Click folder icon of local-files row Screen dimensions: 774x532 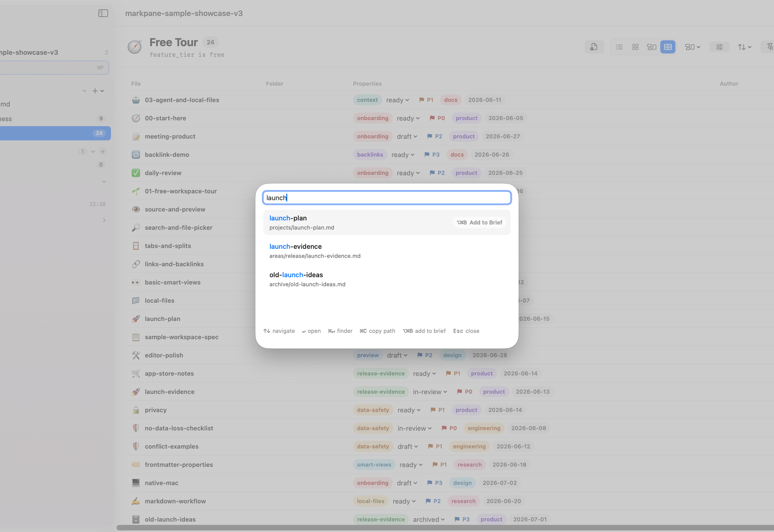pyautogui.click(x=136, y=301)
